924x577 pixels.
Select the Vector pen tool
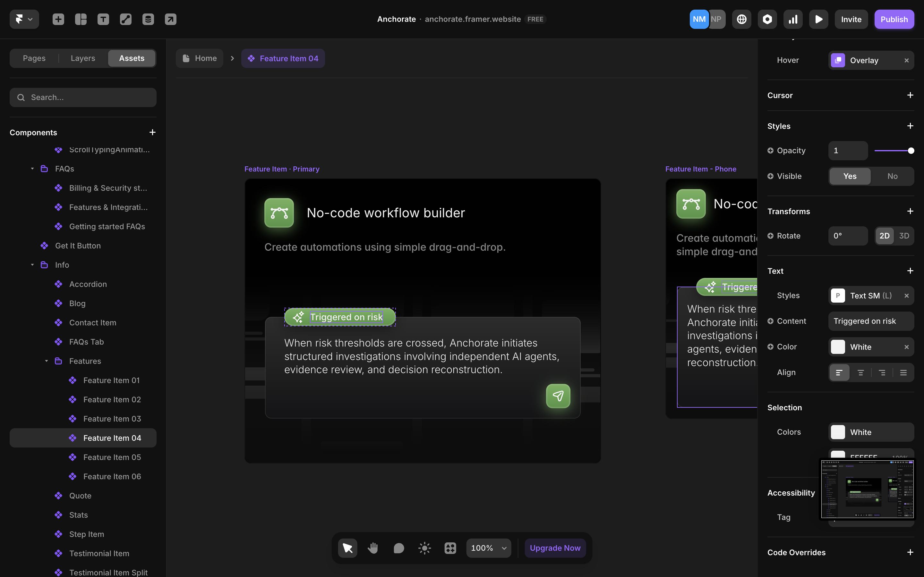click(x=126, y=19)
